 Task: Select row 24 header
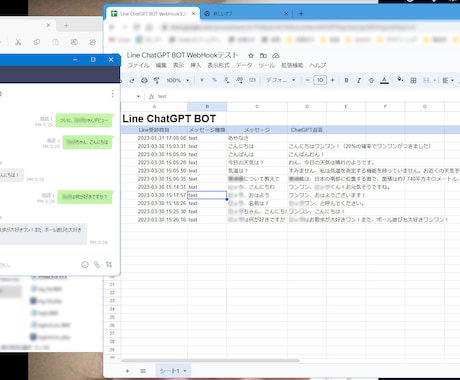(x=112, y=309)
